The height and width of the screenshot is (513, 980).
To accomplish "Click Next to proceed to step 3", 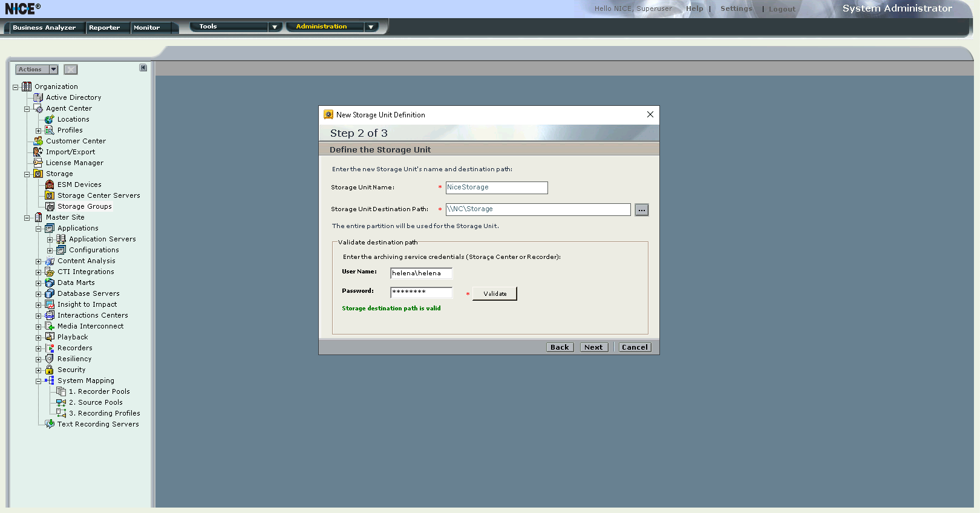I will click(593, 347).
